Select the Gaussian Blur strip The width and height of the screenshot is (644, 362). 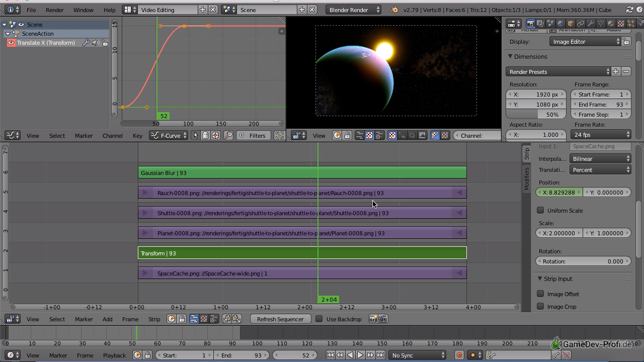(x=302, y=172)
